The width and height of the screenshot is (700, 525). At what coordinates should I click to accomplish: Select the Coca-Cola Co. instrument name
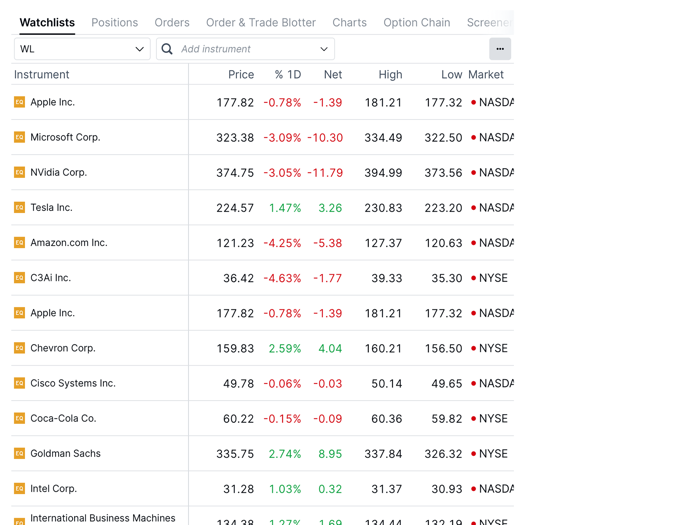63,418
